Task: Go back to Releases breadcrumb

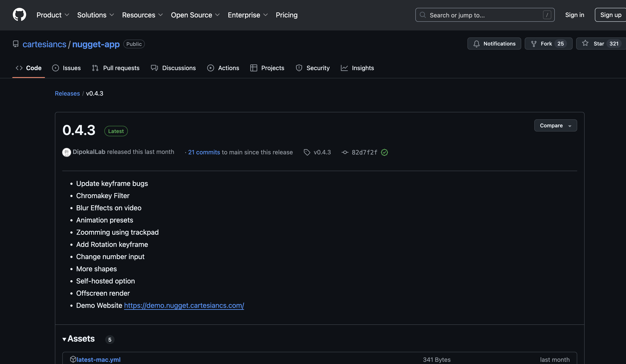Action: [67, 93]
